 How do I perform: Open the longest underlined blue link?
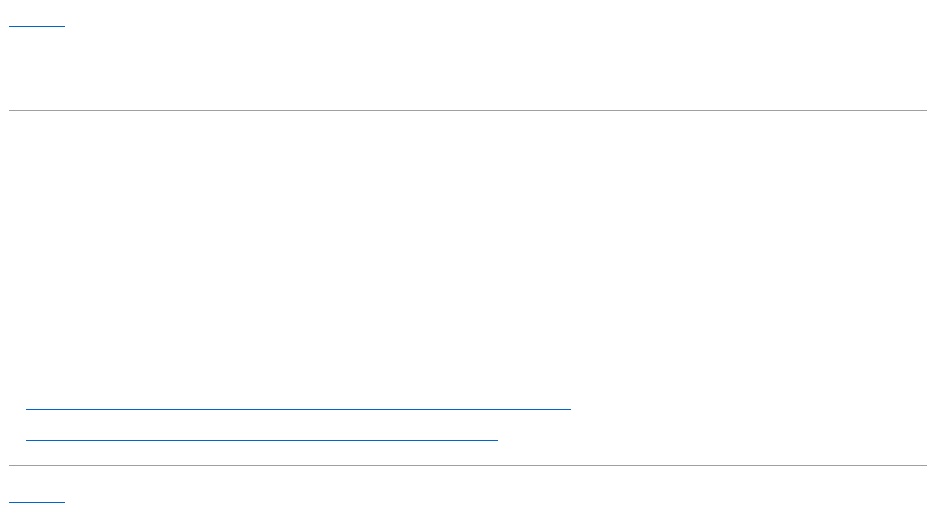point(298,404)
